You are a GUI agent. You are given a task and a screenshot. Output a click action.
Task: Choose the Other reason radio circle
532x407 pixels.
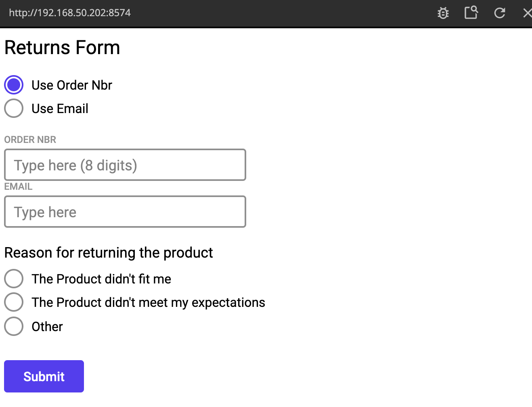(14, 326)
